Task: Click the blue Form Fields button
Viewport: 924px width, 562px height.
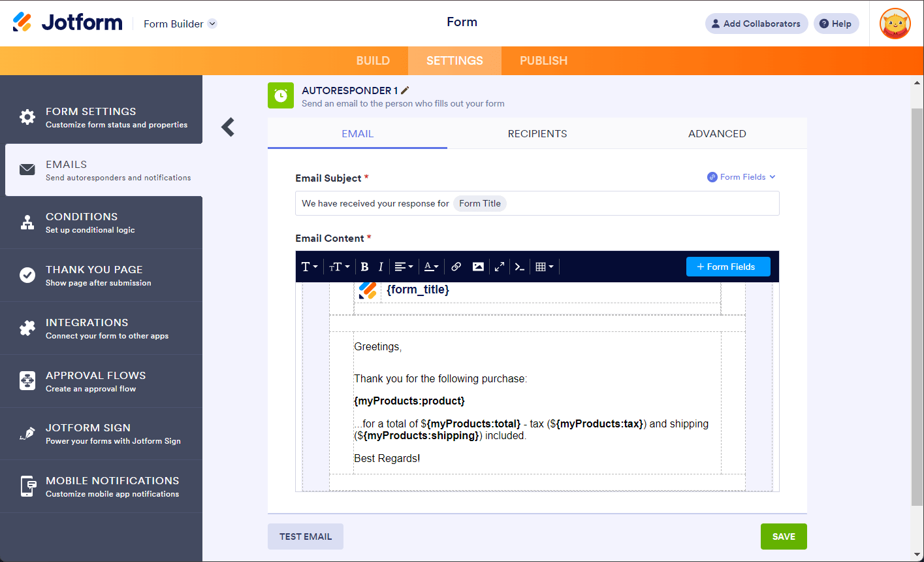Action: tap(728, 267)
